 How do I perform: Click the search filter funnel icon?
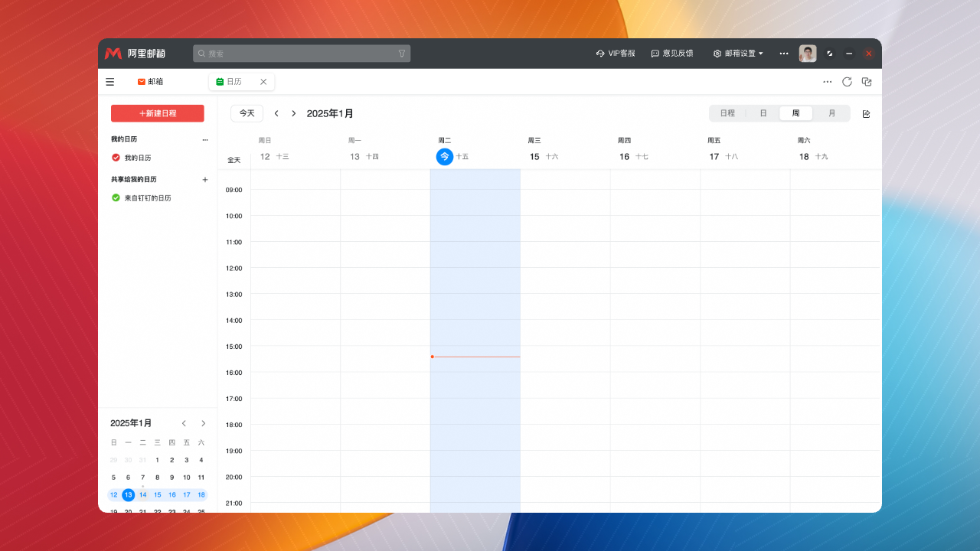[402, 54]
